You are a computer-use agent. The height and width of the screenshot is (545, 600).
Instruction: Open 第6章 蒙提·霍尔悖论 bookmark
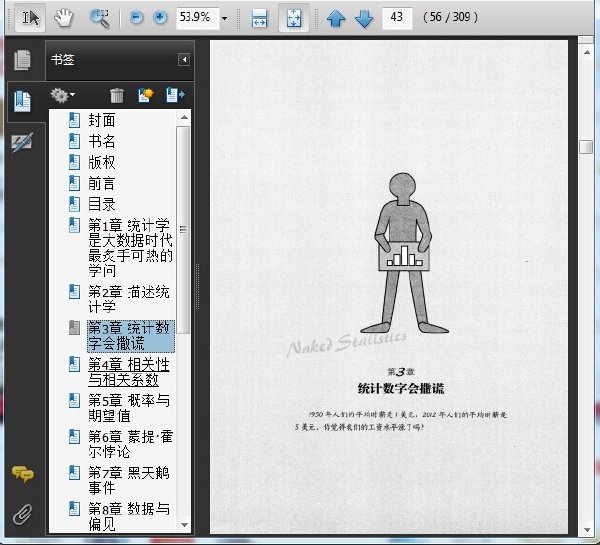tap(130, 444)
